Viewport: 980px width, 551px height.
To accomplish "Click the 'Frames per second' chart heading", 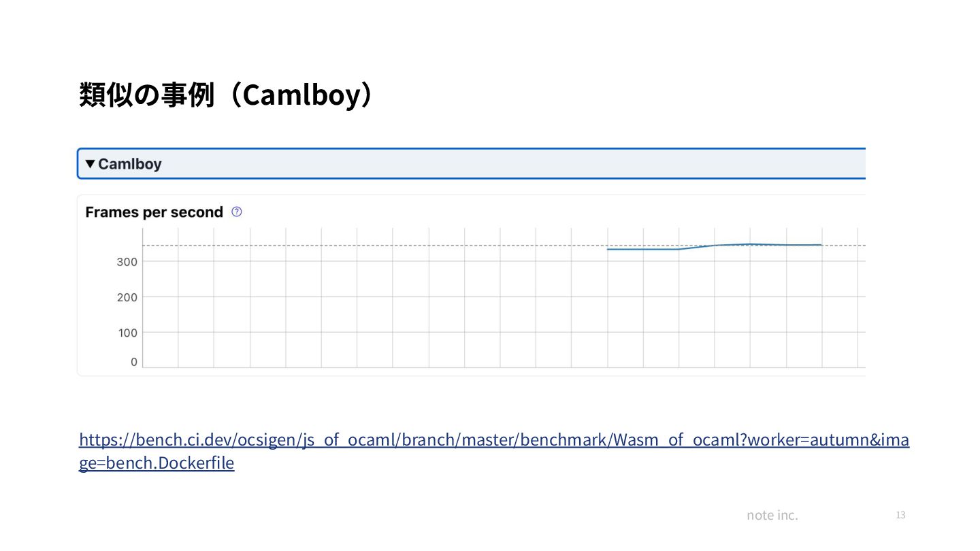I will [x=154, y=212].
